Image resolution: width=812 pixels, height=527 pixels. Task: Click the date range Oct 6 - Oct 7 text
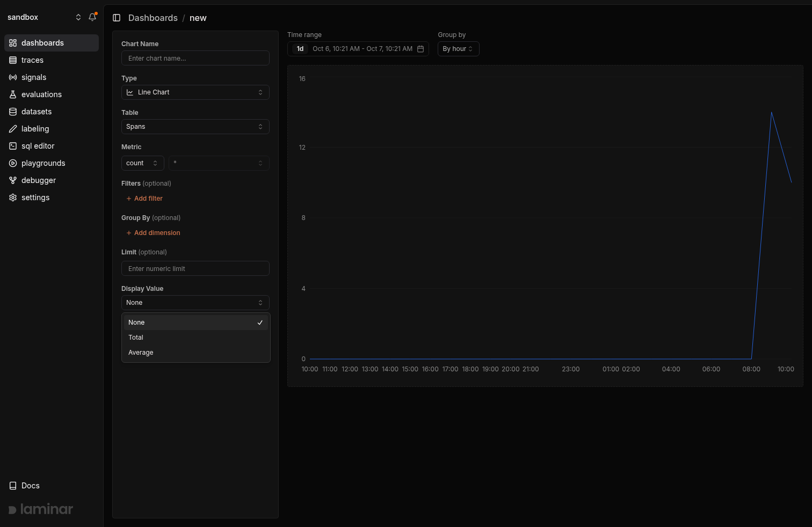coord(363,49)
